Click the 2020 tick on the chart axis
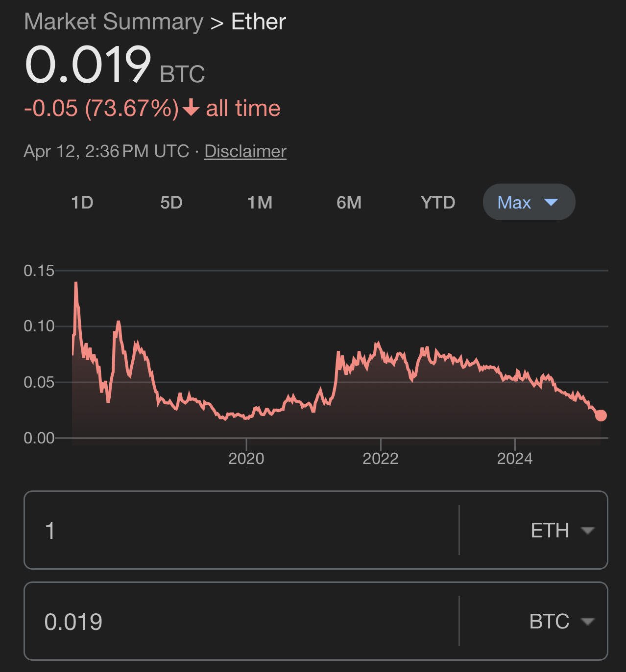Screen dimensions: 626x672 coord(246,459)
